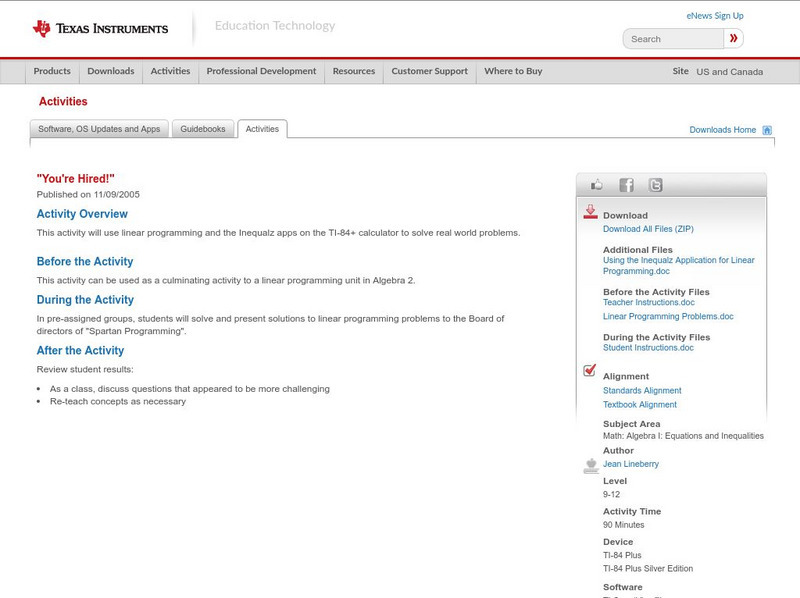Switch to the Guidebooks tab
The height and width of the screenshot is (598, 800).
[x=202, y=128]
